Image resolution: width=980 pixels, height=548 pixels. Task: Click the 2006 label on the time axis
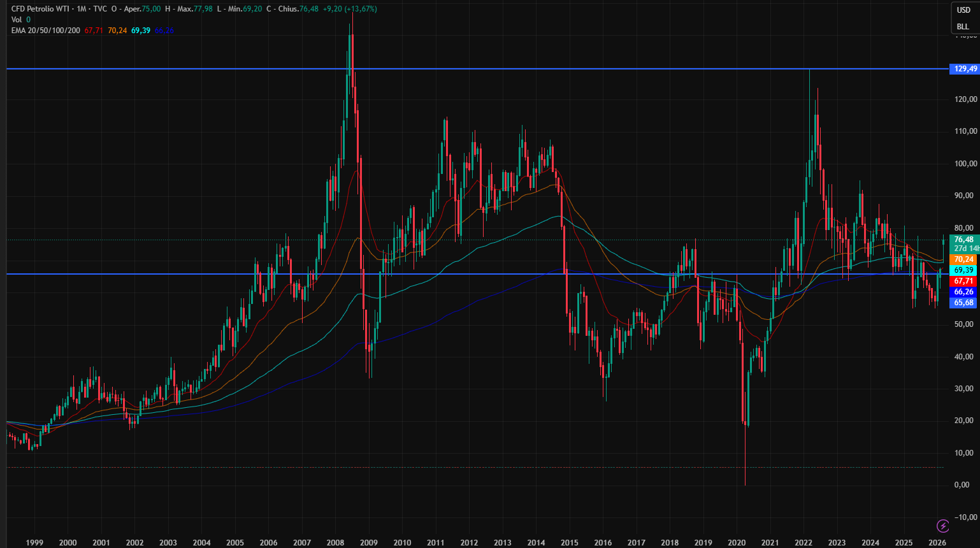[x=268, y=543]
